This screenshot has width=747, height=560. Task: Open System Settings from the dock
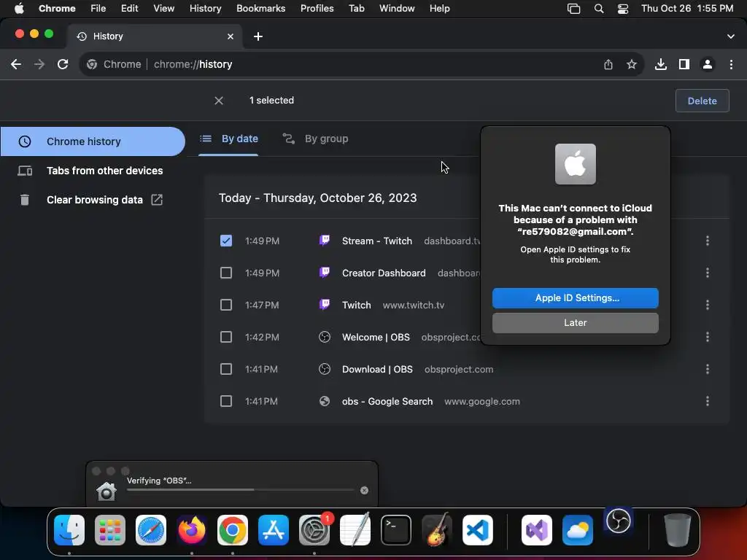pyautogui.click(x=314, y=529)
